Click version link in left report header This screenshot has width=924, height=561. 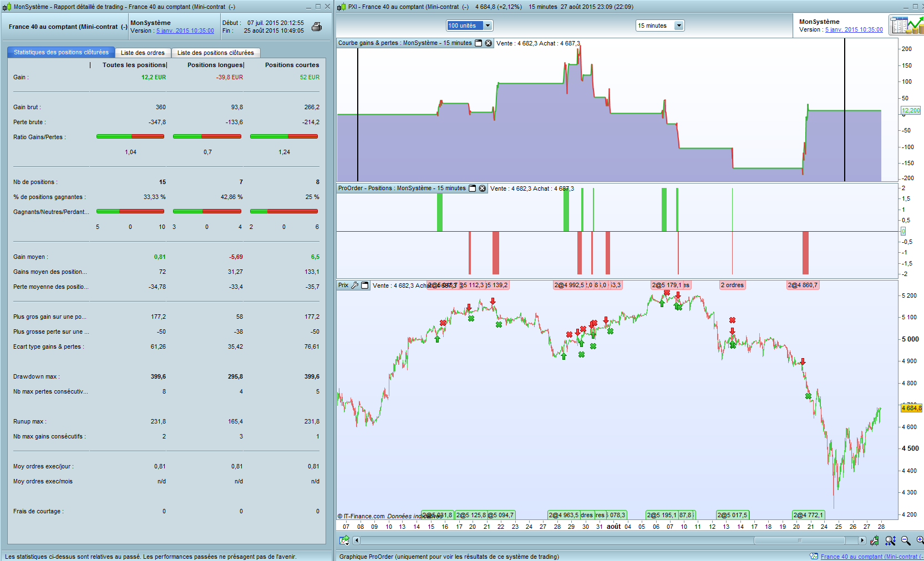coord(185,31)
